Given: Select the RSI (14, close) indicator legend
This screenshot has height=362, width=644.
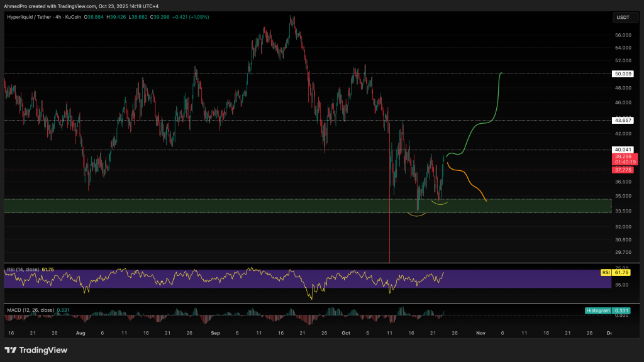Looking at the screenshot, I should coord(23,269).
